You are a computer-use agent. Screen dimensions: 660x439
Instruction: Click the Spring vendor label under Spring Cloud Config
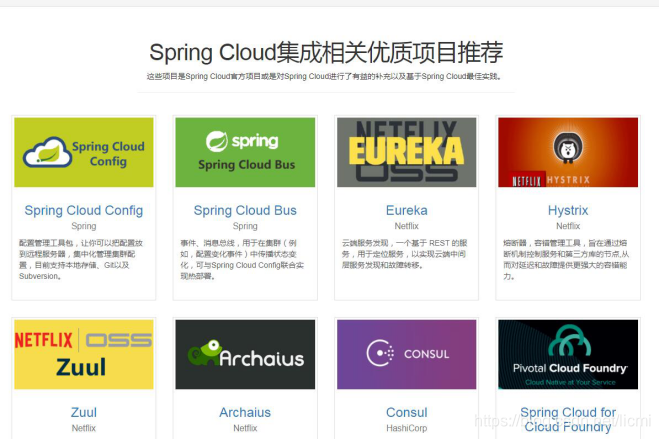coord(84,226)
